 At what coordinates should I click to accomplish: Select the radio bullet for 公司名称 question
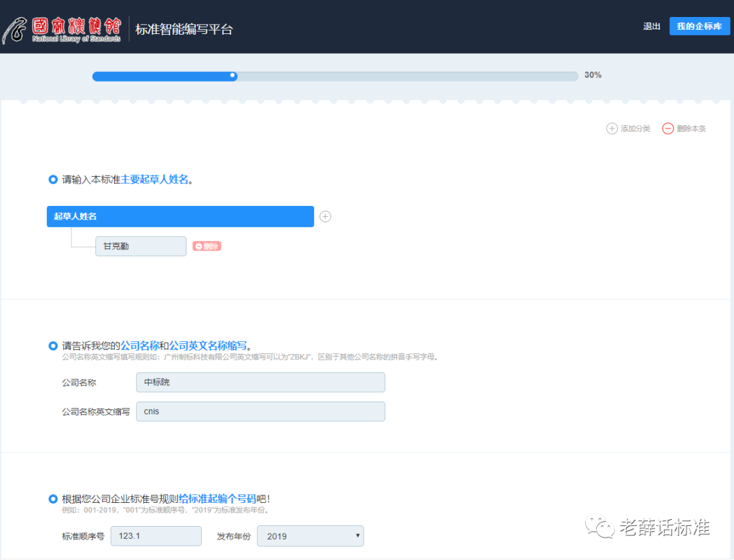click(x=53, y=346)
